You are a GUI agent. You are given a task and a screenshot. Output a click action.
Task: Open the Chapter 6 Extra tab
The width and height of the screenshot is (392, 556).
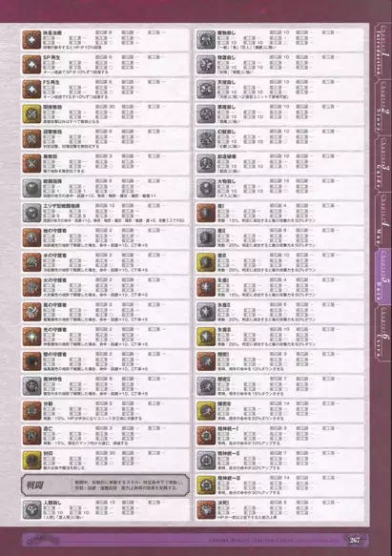[382, 333]
